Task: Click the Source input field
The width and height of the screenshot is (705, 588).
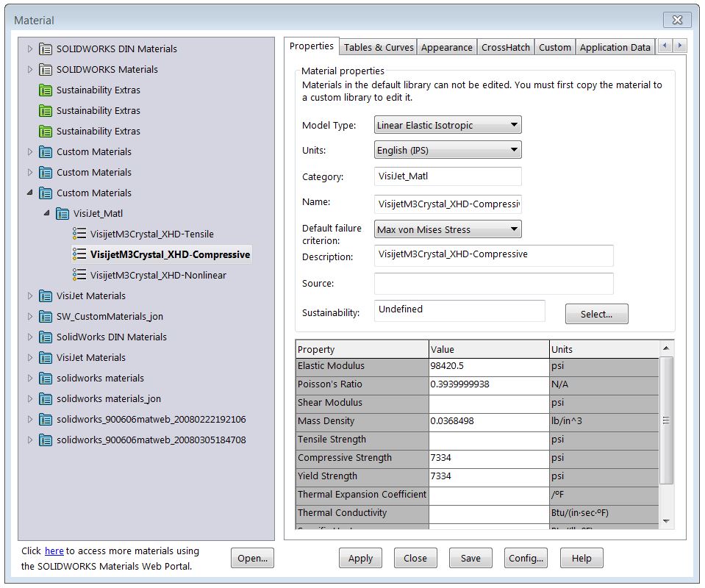Action: pos(494,283)
